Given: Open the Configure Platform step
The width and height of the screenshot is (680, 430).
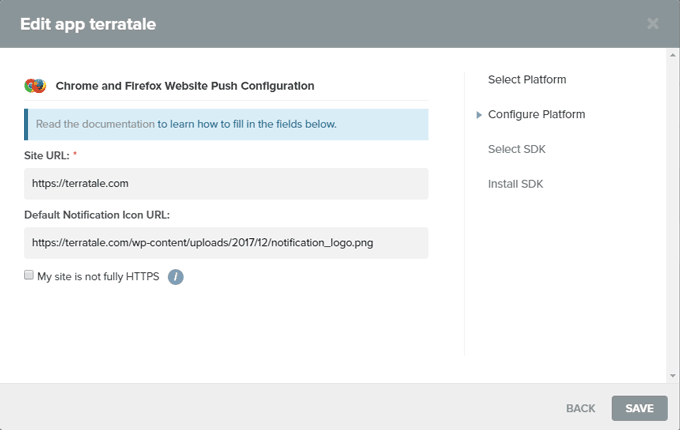Looking at the screenshot, I should point(536,114).
